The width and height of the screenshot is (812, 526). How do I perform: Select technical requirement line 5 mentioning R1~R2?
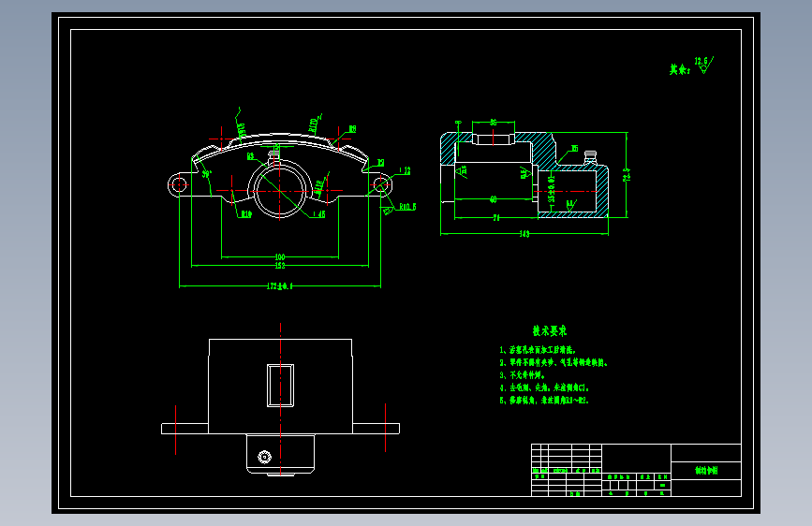pos(544,401)
